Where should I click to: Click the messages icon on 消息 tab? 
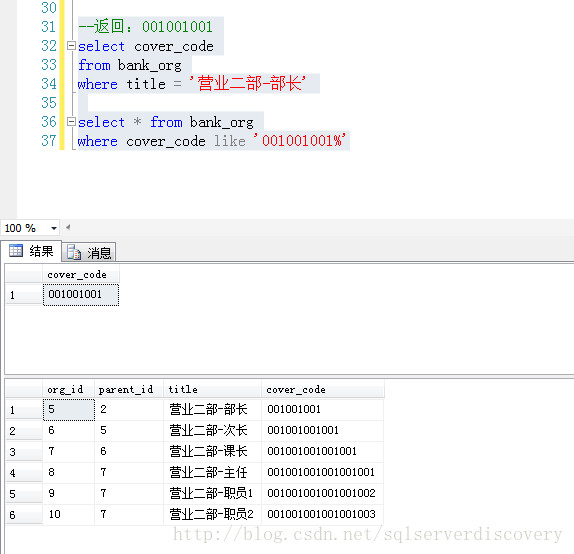(74, 252)
